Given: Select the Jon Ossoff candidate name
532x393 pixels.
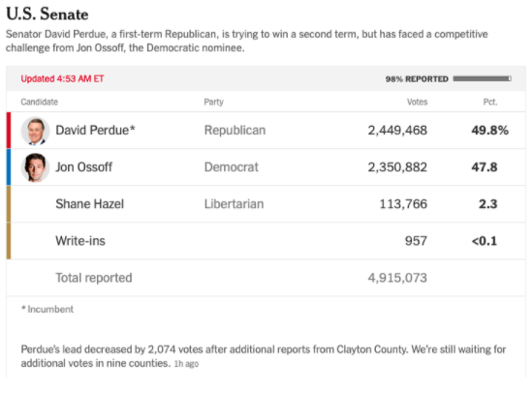Looking at the screenshot, I should point(83,167).
